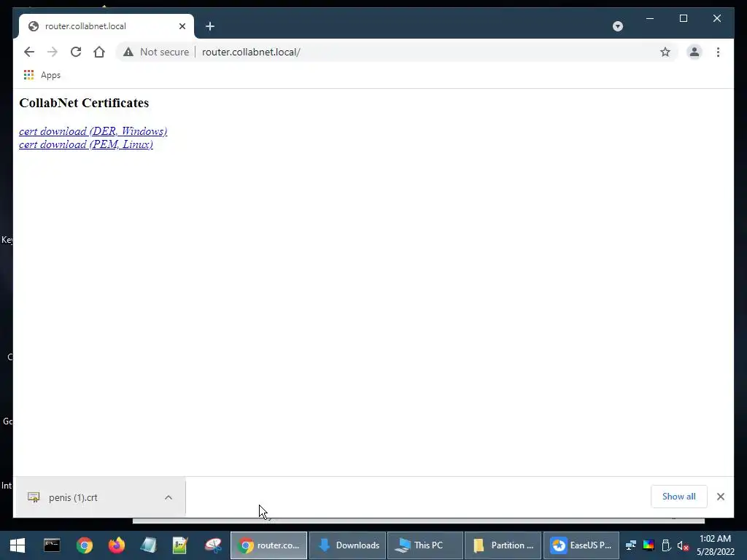Open the browser home page

99,52
